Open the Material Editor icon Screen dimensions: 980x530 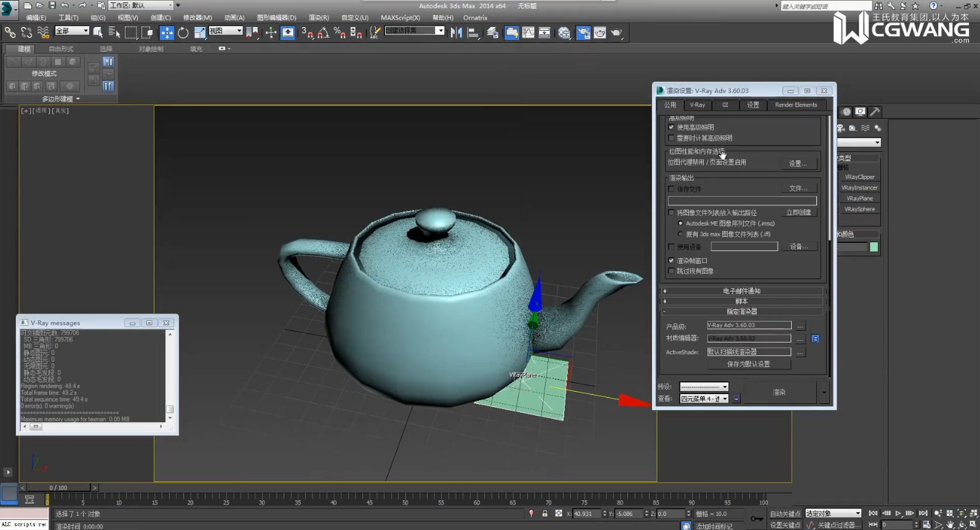tap(564, 33)
